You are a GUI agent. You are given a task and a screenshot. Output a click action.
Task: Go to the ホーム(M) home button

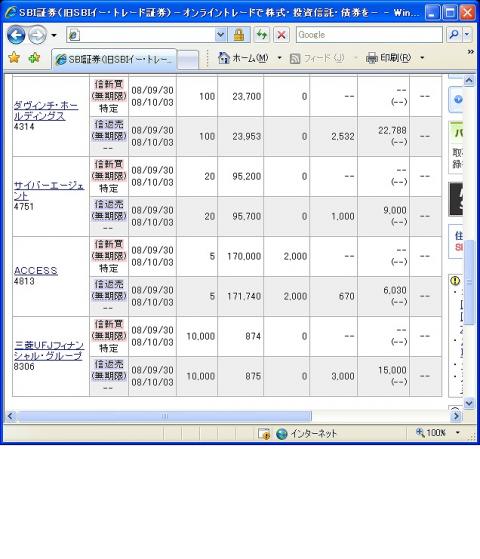(243, 58)
